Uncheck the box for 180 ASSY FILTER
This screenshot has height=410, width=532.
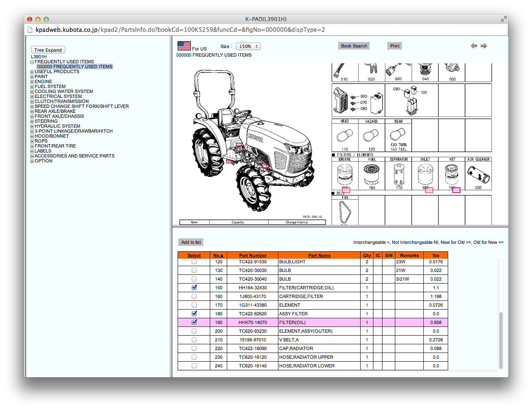pos(194,313)
